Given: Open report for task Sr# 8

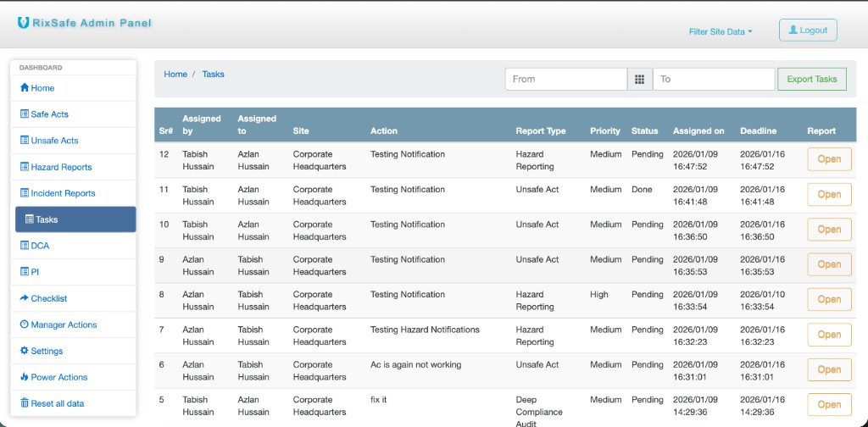Looking at the screenshot, I should [x=829, y=299].
